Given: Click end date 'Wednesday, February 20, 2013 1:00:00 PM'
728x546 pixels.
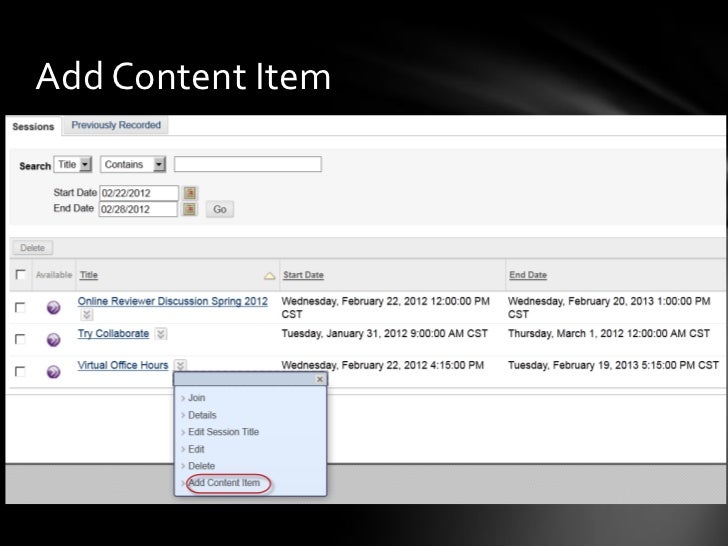Looking at the screenshot, I should (609, 301).
